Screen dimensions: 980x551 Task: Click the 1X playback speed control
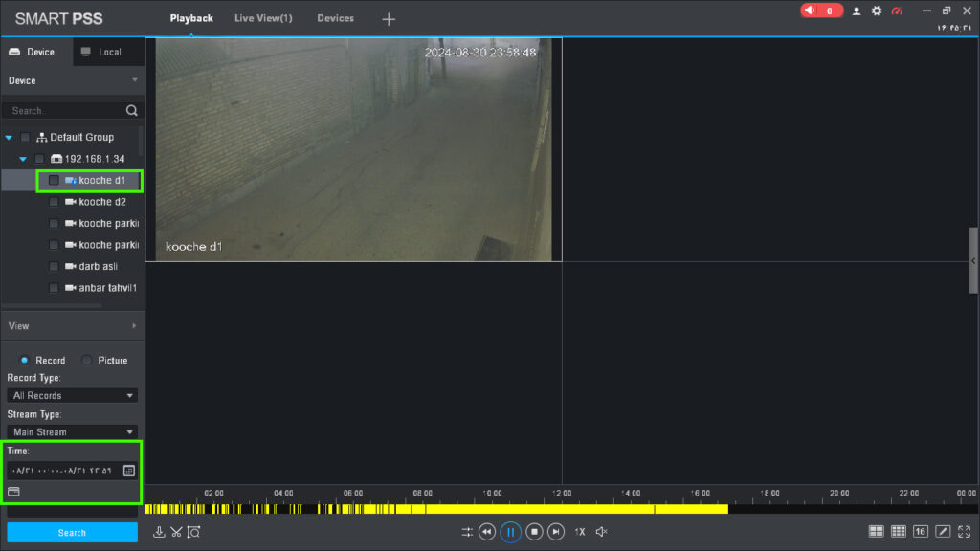tap(580, 532)
